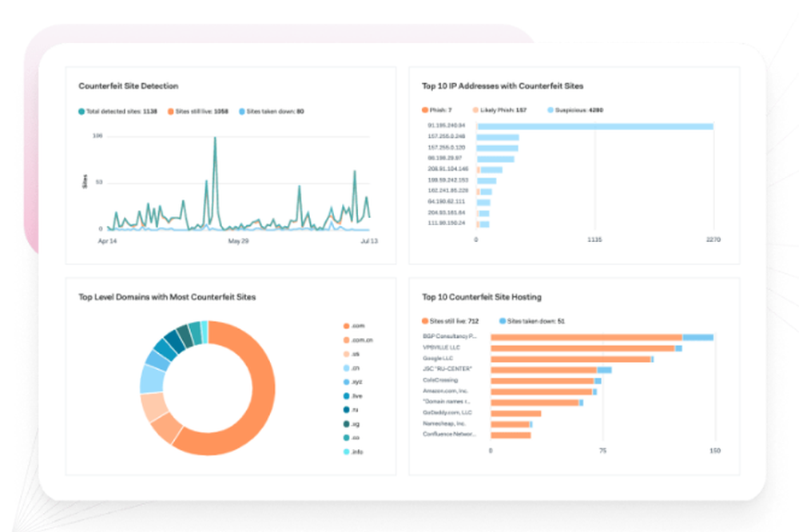Screen dimensions: 799x532
Task: Select the .xyz legend entry
Action: click(353, 382)
